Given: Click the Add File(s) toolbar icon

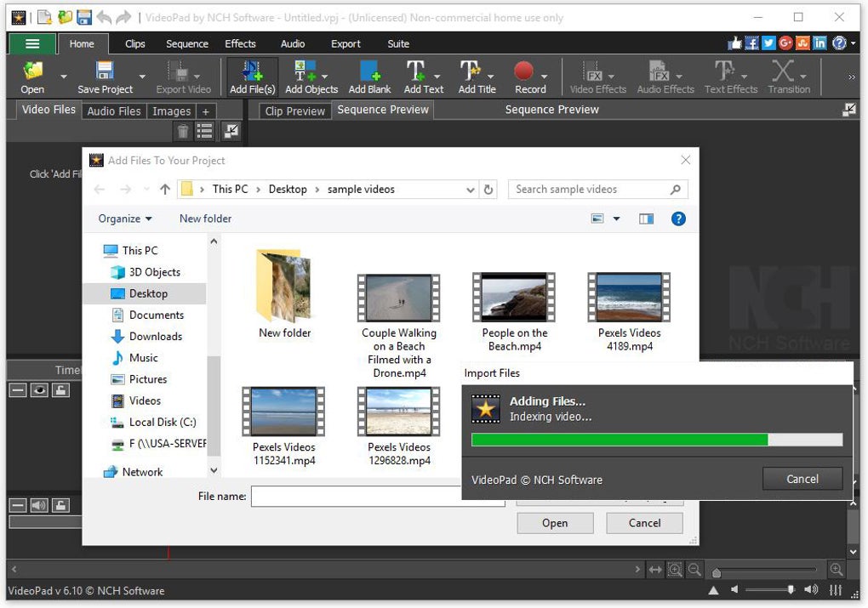Looking at the screenshot, I should [252, 71].
